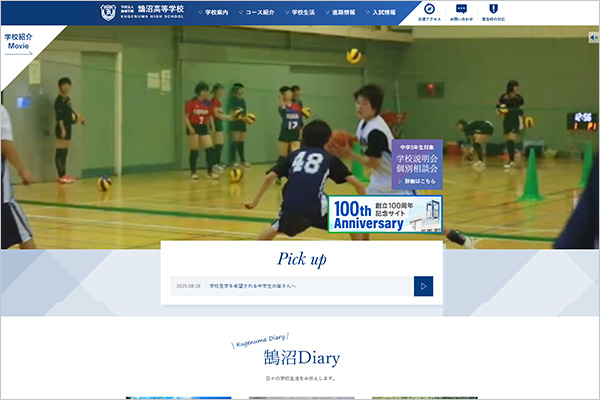Open the 緊急時の対応 emergency icon
This screenshot has width=600, height=400.
click(492, 12)
